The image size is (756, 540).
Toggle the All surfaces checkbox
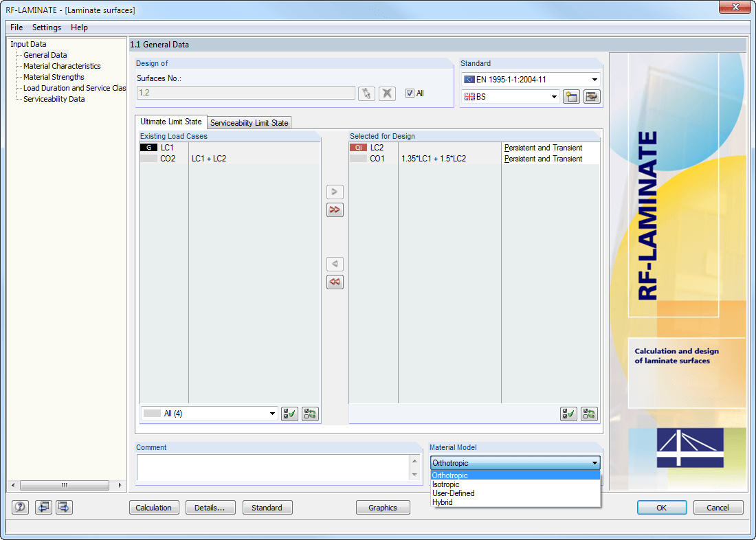tap(410, 93)
